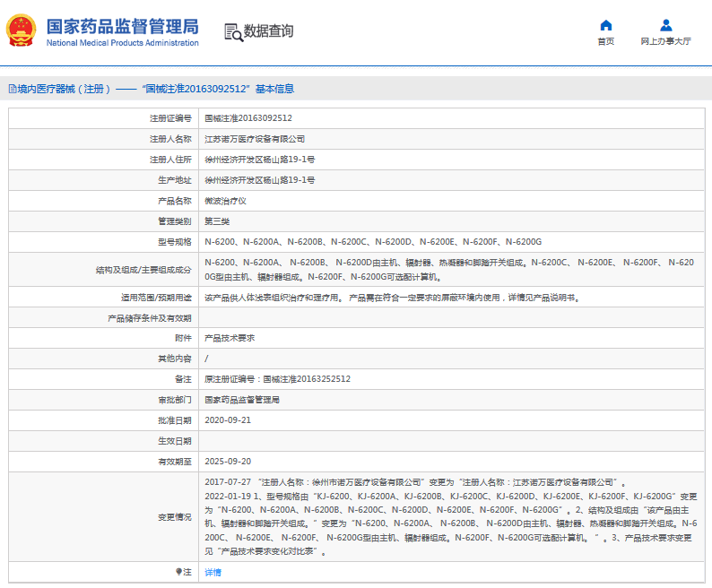This screenshot has width=712, height=588.
Task: Select registrant name 江苏诺万医疗设备有限公司
Action: click(255, 139)
